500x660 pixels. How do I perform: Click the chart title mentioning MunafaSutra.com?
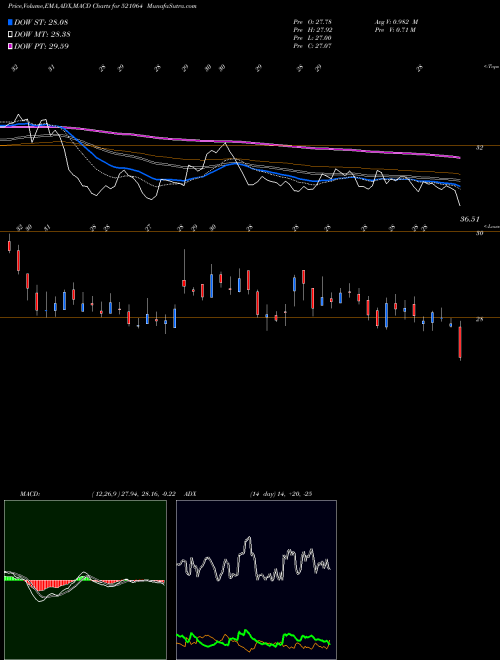pos(102,6)
